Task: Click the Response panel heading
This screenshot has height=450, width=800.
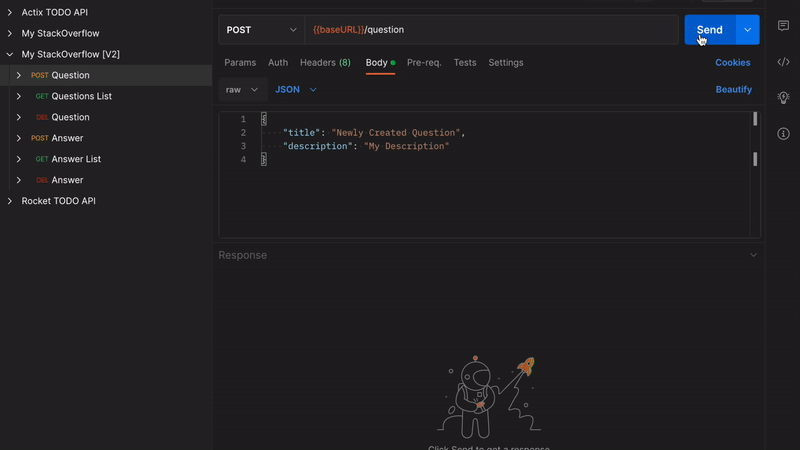Action: [242, 255]
